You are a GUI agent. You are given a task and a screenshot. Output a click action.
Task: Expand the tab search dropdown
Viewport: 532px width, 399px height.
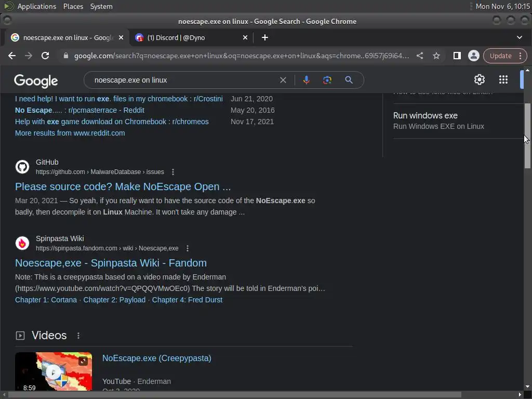[520, 37]
